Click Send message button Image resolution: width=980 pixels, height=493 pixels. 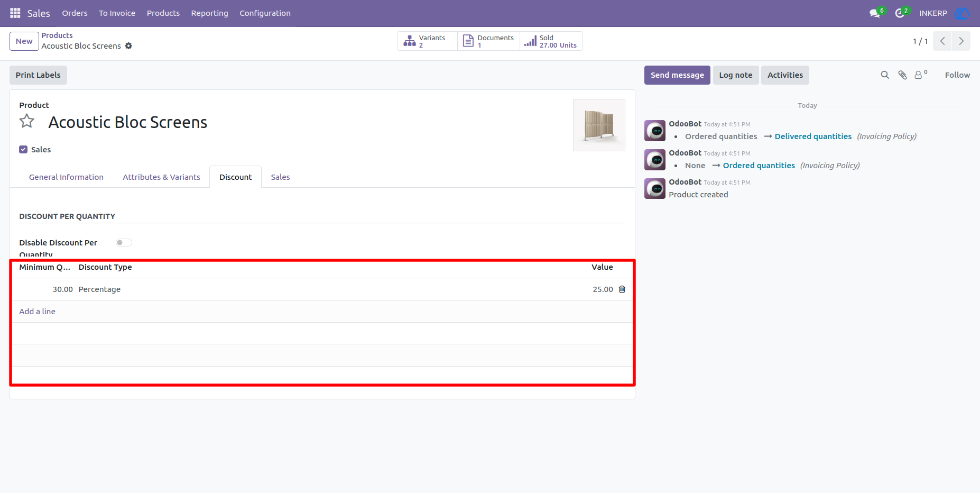[x=677, y=75]
